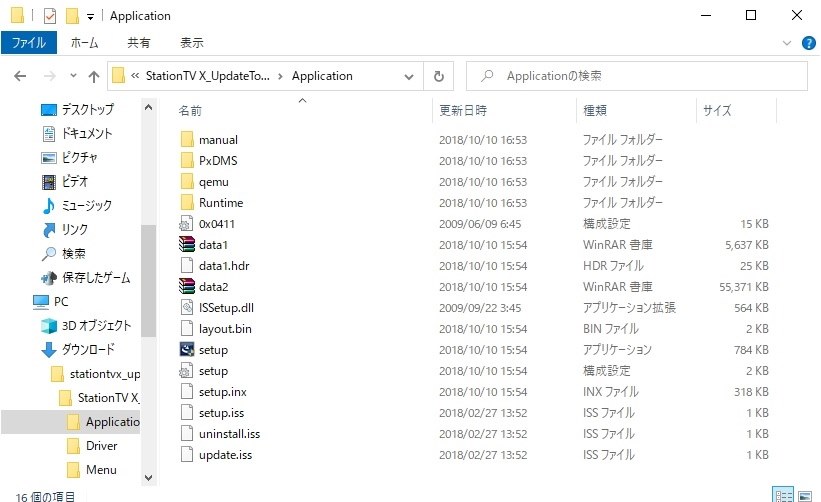Click StationTV X_UpdateTo breadcrumb segment

[208, 76]
